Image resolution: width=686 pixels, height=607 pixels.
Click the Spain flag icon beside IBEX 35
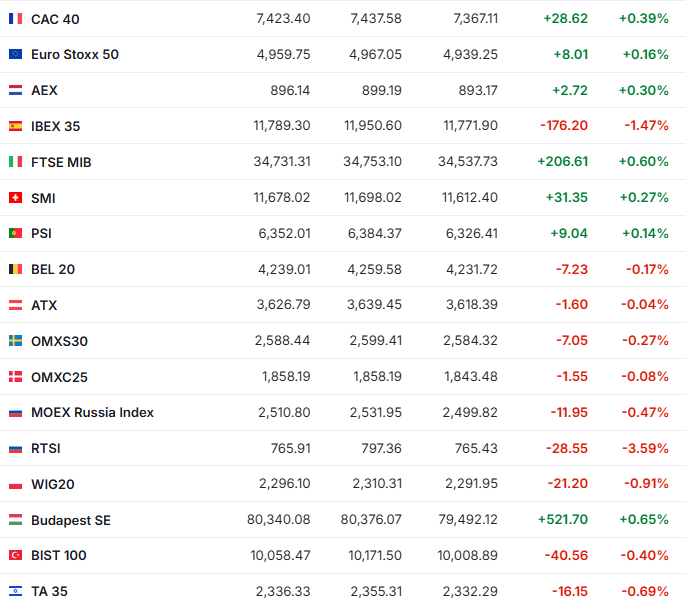click(x=15, y=126)
